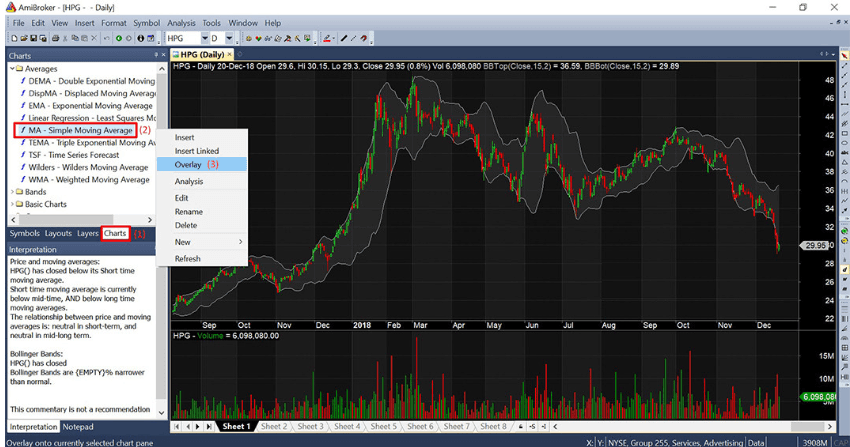
Task: Select the ellipse drawing tool
Action: (x=845, y=143)
